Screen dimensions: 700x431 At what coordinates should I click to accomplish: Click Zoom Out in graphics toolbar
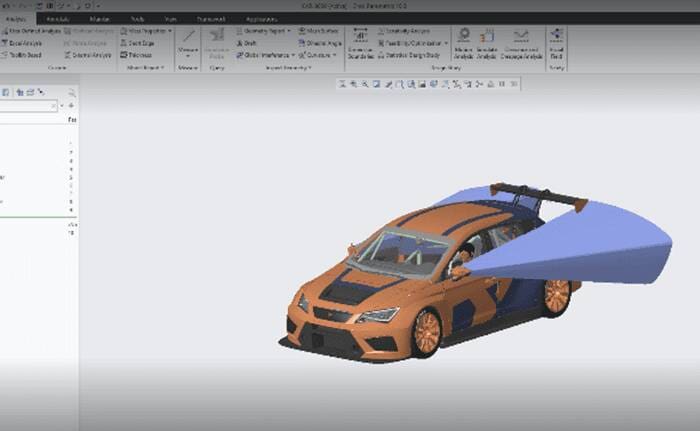tap(365, 84)
